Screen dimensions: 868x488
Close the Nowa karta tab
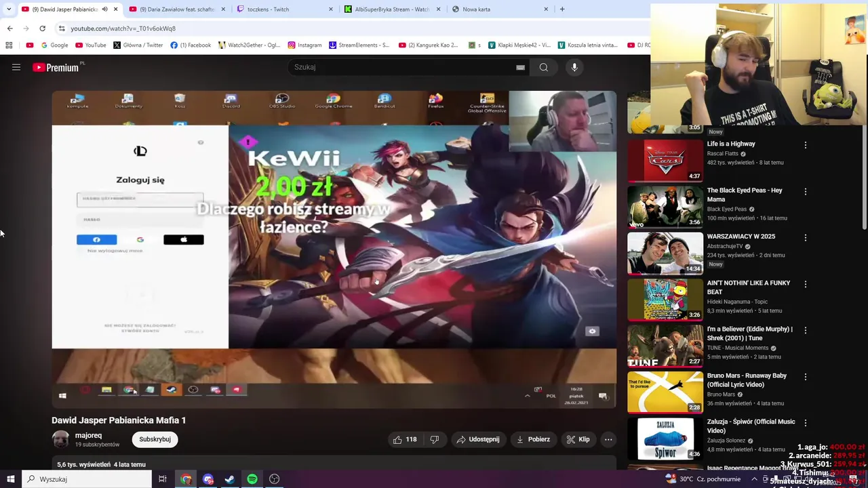pos(546,9)
